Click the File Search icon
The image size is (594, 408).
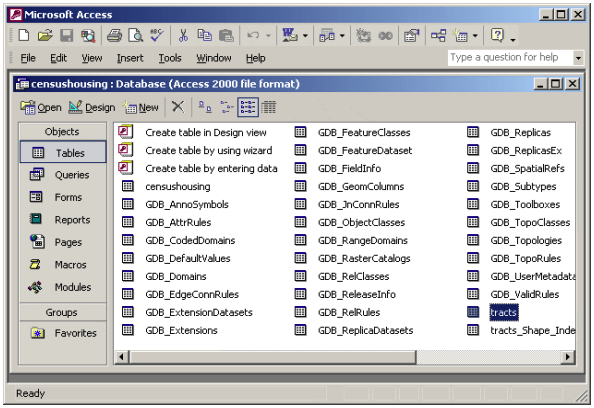[88, 36]
